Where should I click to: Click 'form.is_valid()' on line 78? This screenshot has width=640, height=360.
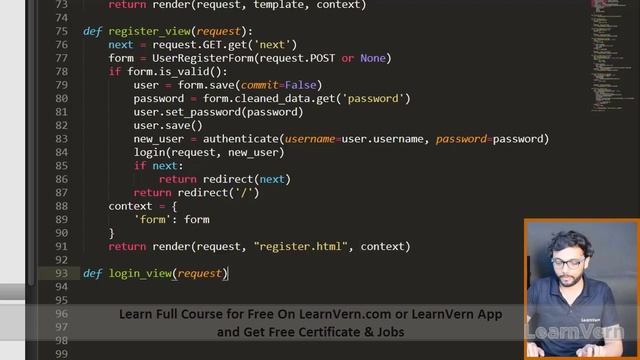pyautogui.click(x=174, y=72)
